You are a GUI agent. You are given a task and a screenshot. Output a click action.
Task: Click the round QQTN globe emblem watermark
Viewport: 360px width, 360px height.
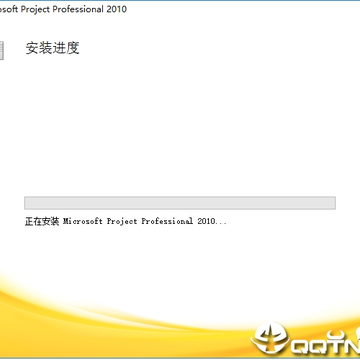[x=270, y=338]
